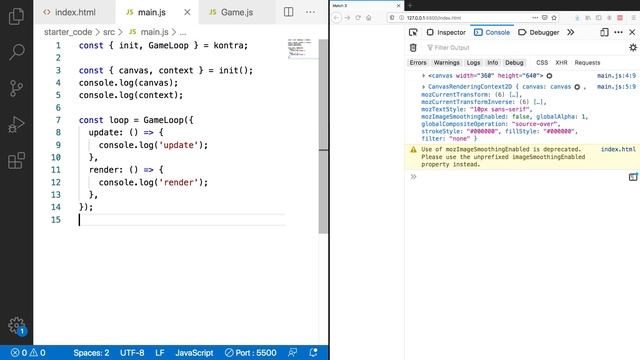Click the browser address bar URL
640x360 pixels.
tap(434, 18)
